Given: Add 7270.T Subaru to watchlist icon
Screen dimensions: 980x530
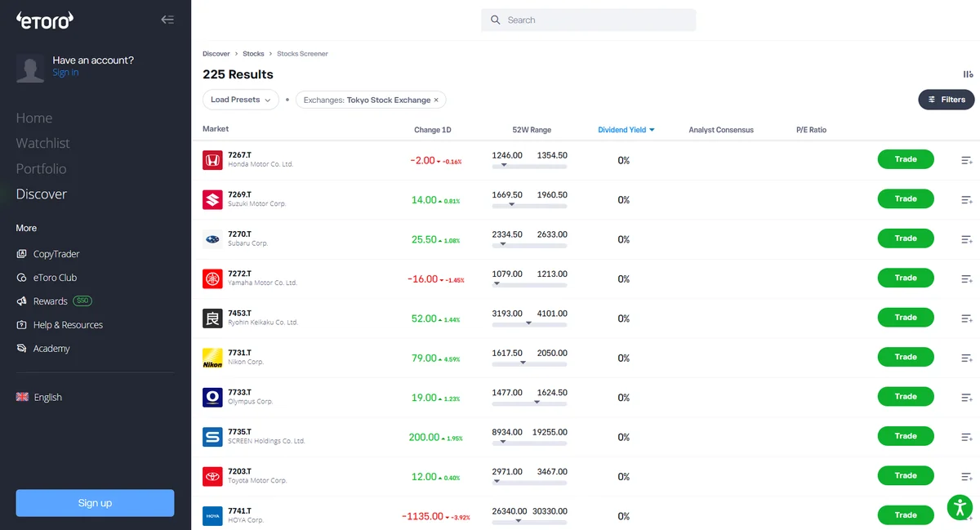Looking at the screenshot, I should point(967,239).
